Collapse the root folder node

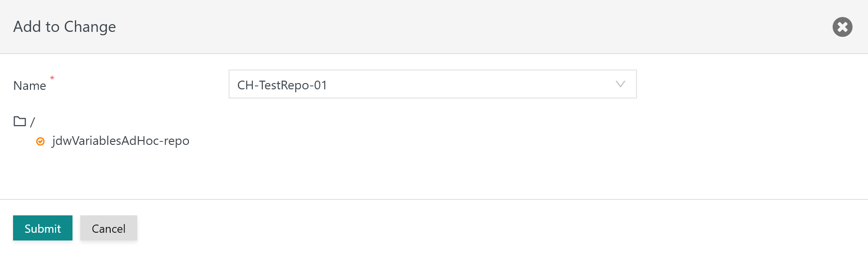click(20, 121)
